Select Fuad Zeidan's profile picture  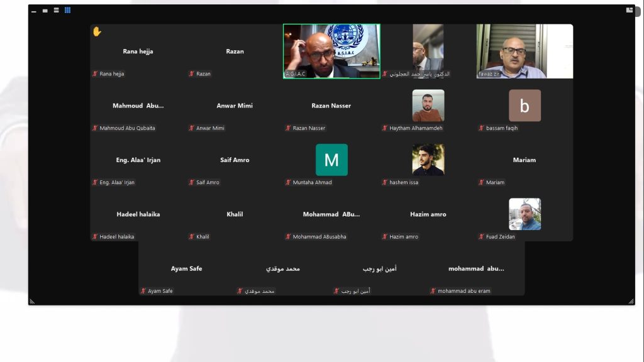pyautogui.click(x=525, y=214)
